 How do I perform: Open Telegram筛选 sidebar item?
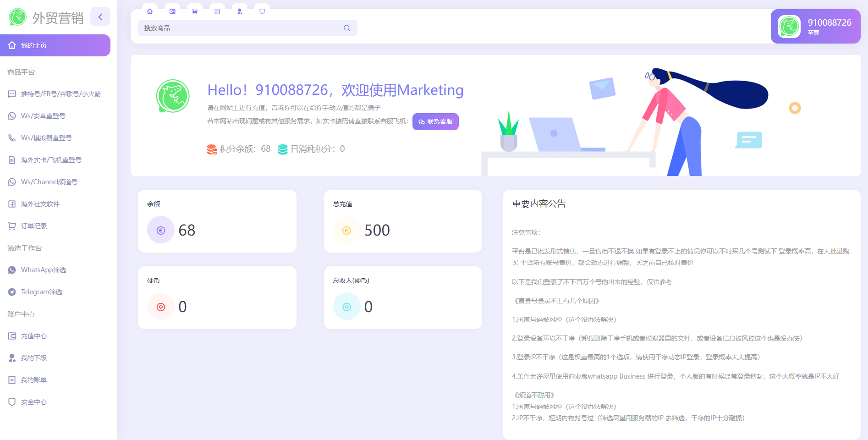click(x=41, y=292)
